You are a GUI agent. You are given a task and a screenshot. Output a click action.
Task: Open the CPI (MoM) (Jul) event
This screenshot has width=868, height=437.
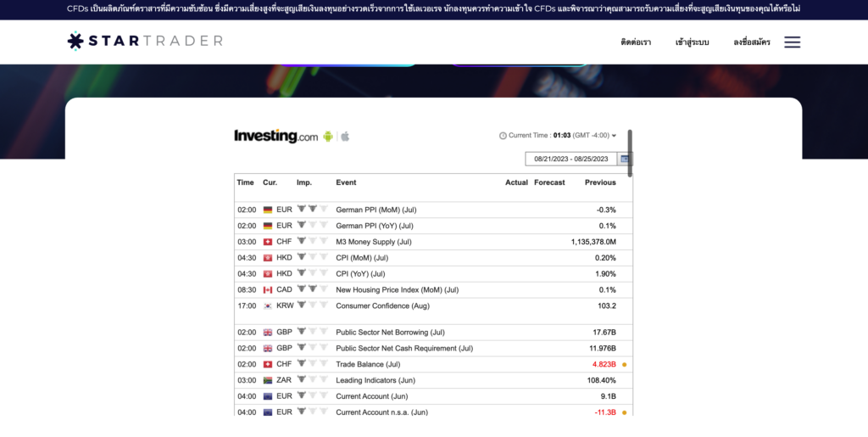(362, 258)
